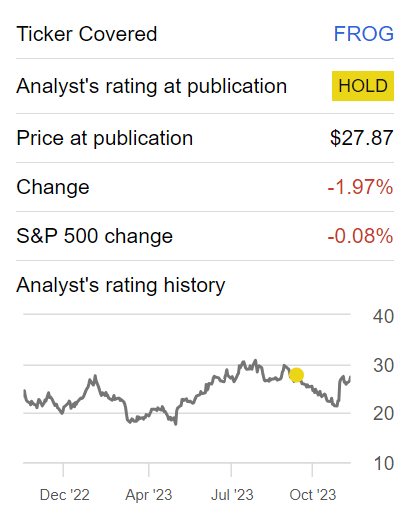Open the FROG ticker link
This screenshot has height=510, width=406.
click(x=364, y=34)
